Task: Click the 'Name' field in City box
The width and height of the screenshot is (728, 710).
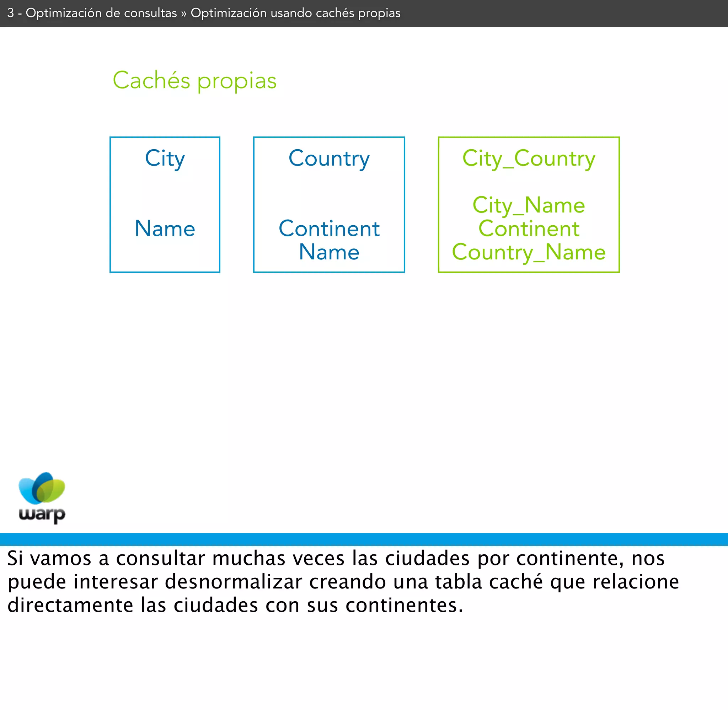Action: click(x=165, y=228)
